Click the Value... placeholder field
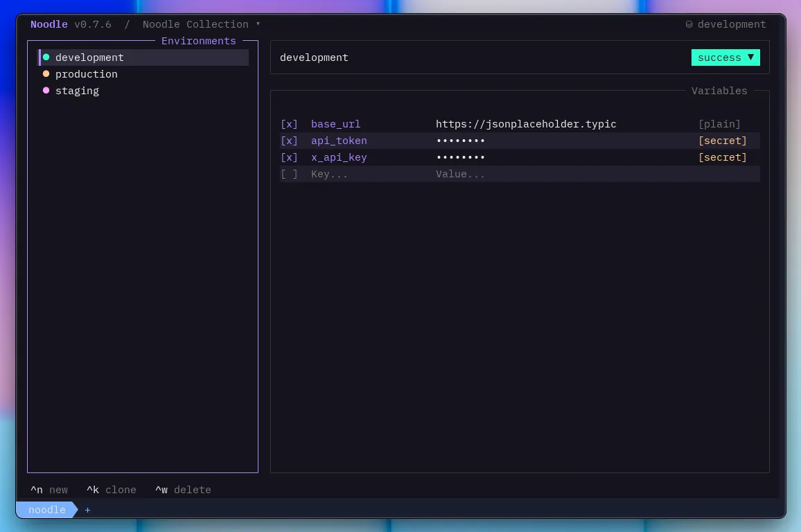Viewport: 801px width, 532px height. 460,174
